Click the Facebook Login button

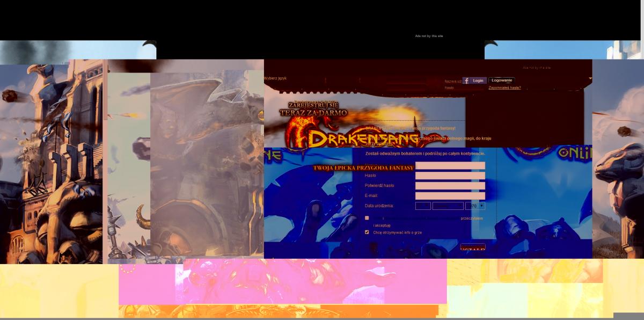click(x=474, y=81)
